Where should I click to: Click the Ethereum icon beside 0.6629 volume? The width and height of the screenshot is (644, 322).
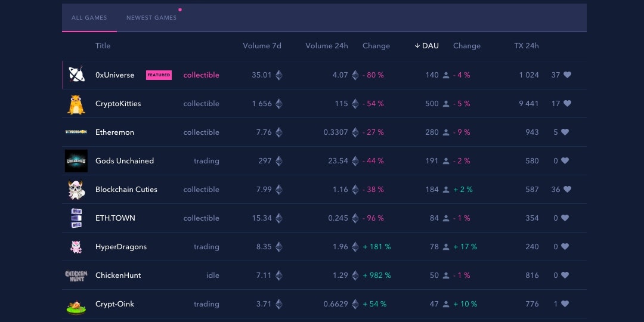coord(355,304)
